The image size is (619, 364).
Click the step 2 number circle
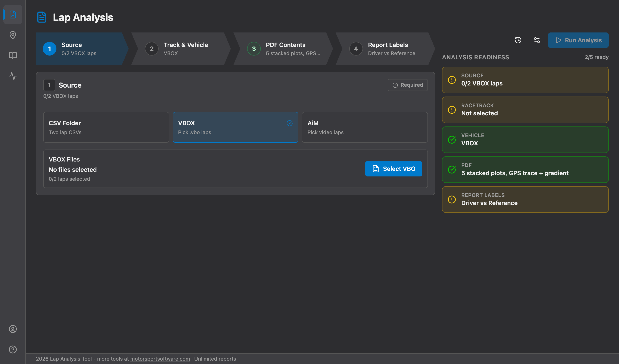tap(152, 49)
